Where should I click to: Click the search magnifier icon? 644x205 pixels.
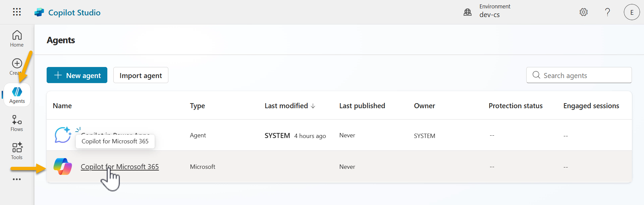click(536, 75)
